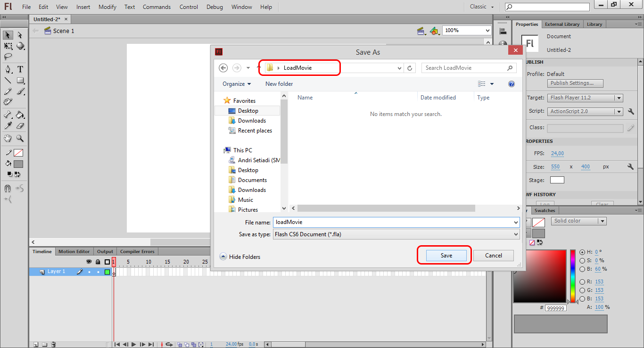The image size is (644, 348).
Task: Toggle visibility of Layer 1
Action: [x=90, y=272]
